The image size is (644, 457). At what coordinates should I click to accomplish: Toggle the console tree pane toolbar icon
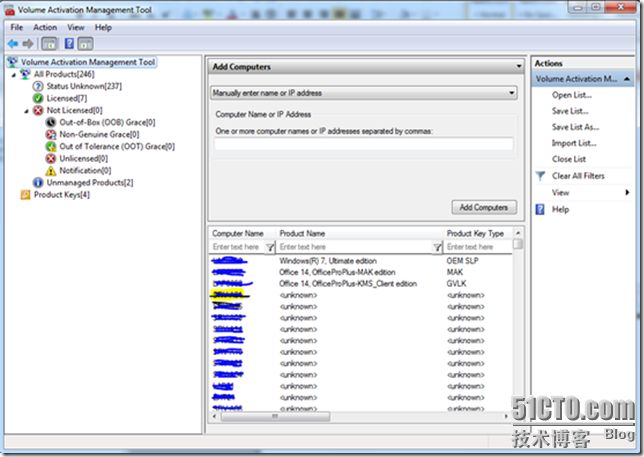point(49,44)
